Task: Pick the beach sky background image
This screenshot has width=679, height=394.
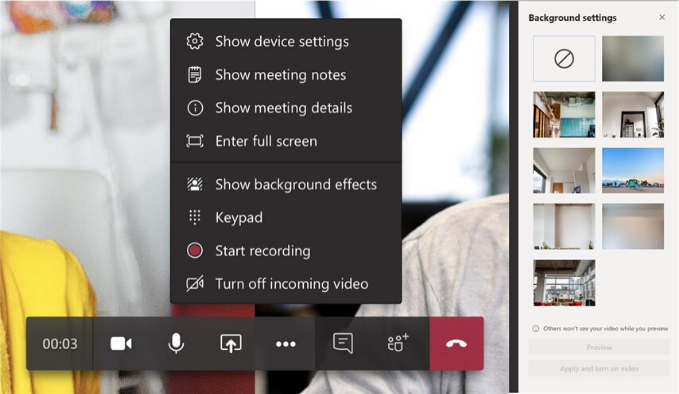Action: [x=633, y=171]
